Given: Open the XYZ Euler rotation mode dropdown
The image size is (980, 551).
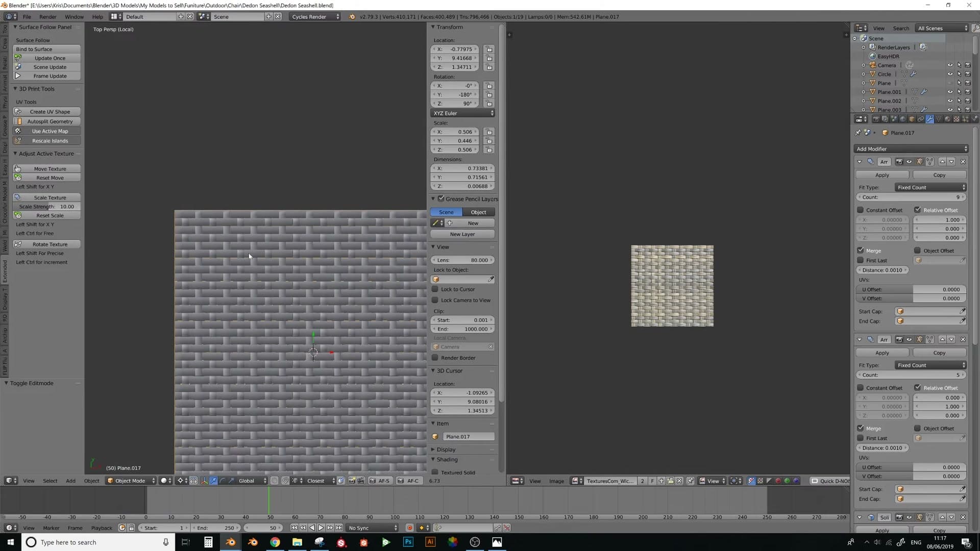Looking at the screenshot, I should click(463, 113).
